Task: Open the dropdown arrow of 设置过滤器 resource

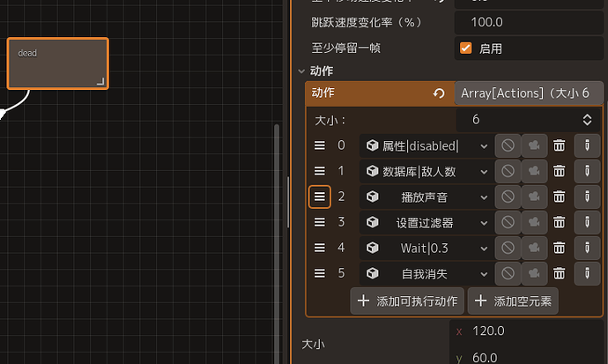Action: click(x=484, y=223)
